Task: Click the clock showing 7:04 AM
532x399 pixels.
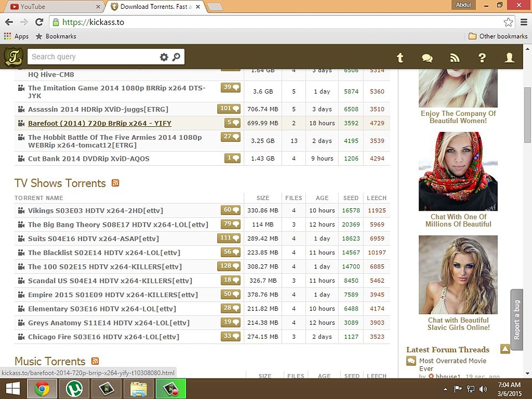Action: 509,385
